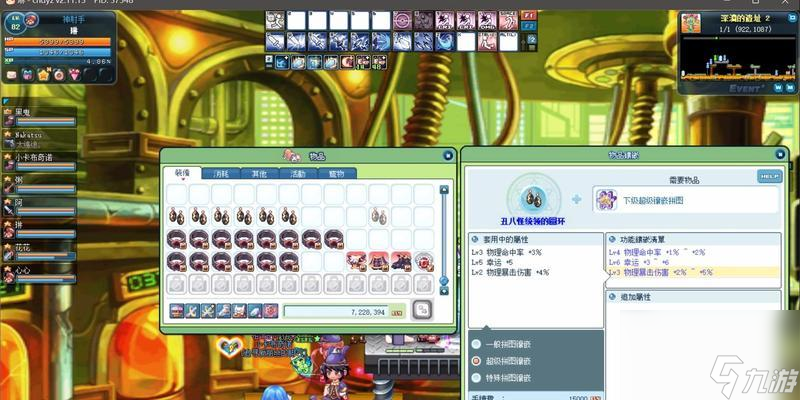
Task: Select the highlighted Lv3 物理暴击伤害 row
Action: [x=693, y=272]
